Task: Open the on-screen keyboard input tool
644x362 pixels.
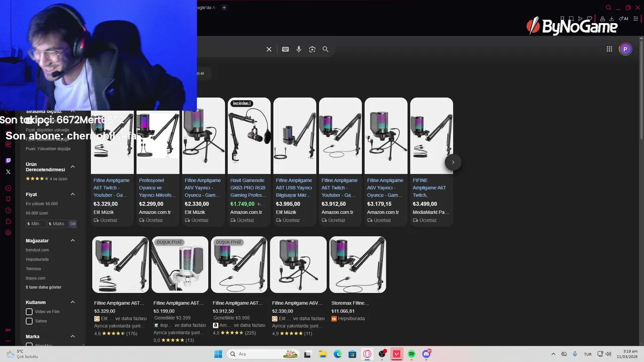Action: [285, 49]
